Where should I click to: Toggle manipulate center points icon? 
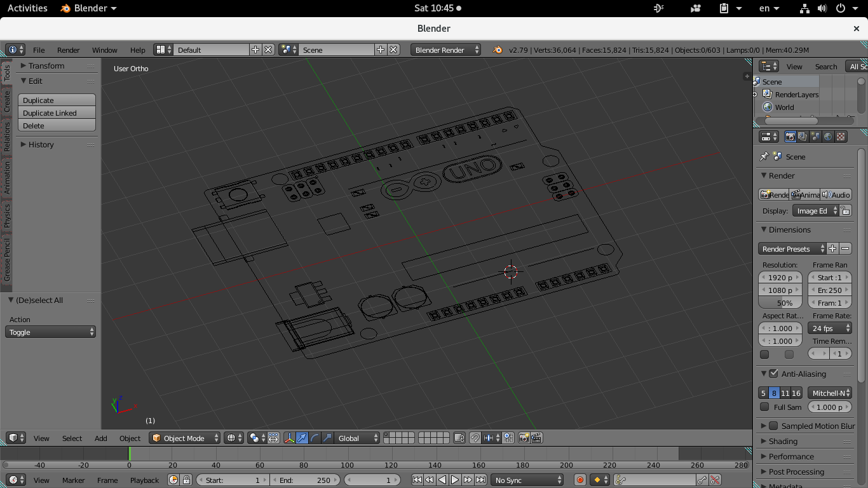pyautogui.click(x=273, y=438)
